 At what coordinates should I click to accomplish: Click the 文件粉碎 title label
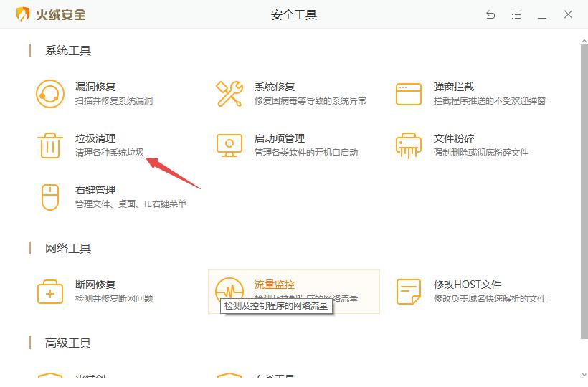[454, 138]
